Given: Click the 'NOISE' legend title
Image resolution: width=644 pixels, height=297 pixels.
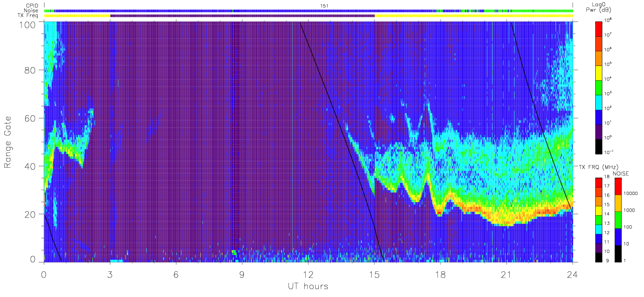Looking at the screenshot, I should (621, 173).
